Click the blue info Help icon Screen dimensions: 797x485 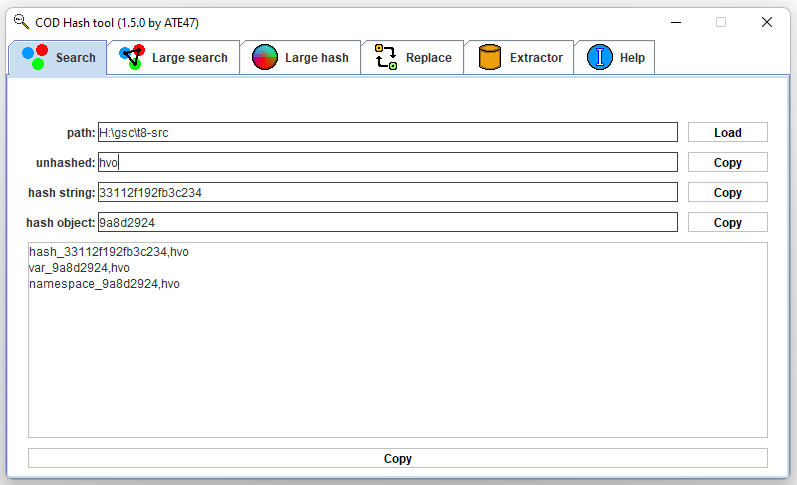pos(600,57)
